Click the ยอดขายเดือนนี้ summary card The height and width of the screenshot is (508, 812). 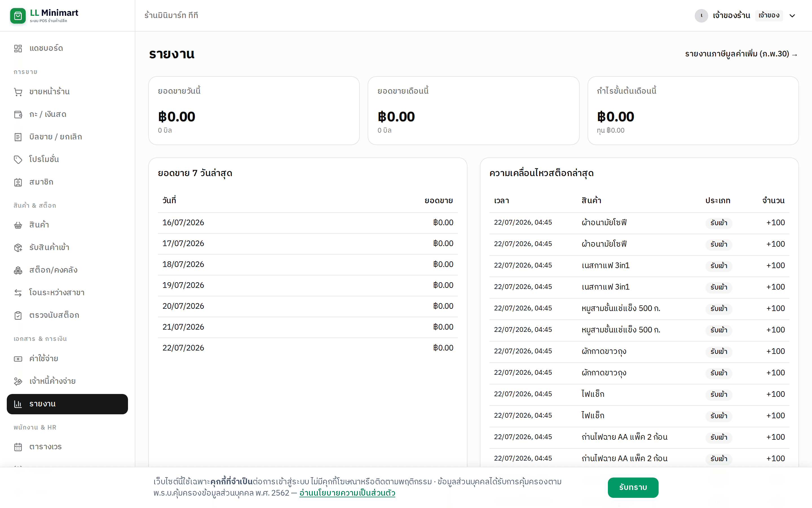473,111
